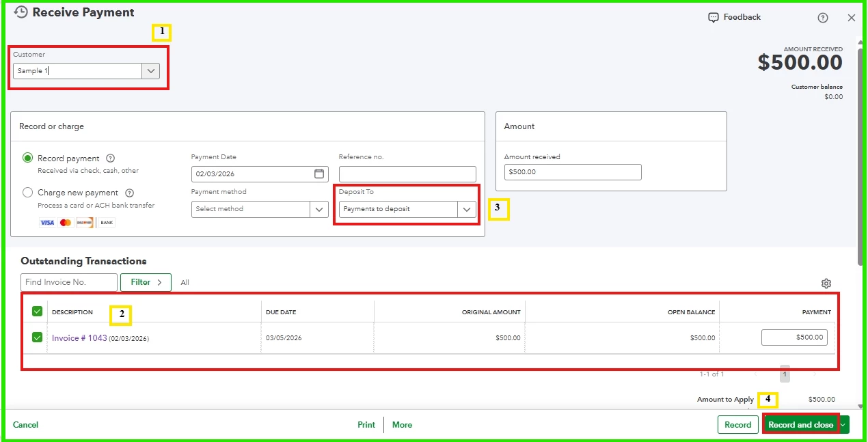Expand the Customer dropdown arrow
Image resolution: width=868 pixels, height=442 pixels.
(x=151, y=71)
